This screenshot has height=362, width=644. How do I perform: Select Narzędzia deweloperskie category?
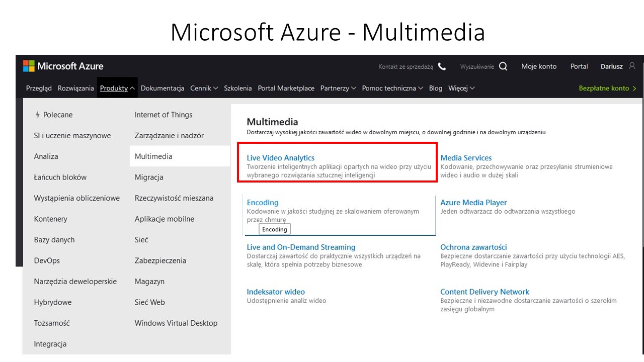[75, 282]
